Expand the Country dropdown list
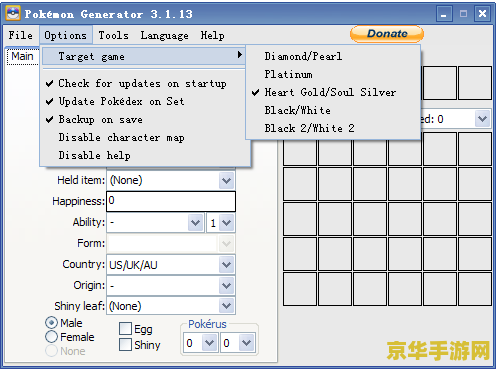This screenshot has width=496, height=369. (x=226, y=265)
